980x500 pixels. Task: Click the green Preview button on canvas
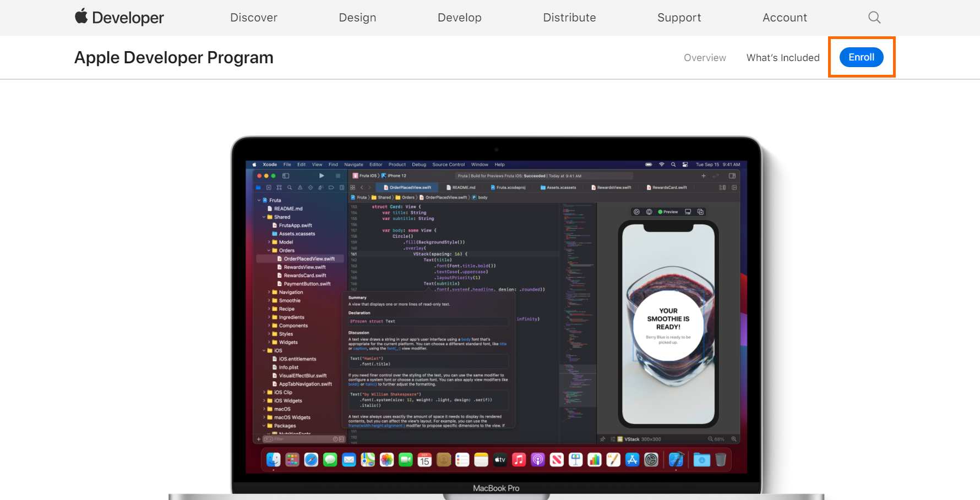point(668,212)
